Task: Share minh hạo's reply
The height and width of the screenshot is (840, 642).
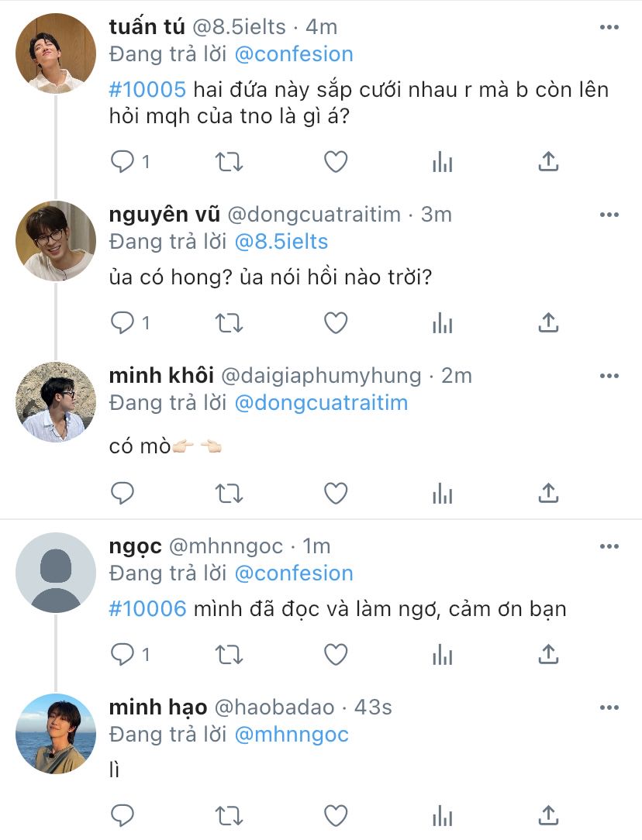Action: click(548, 815)
